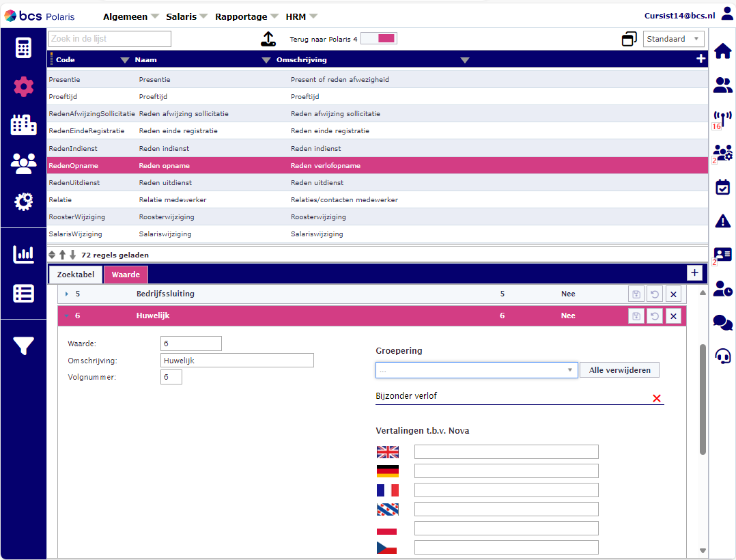Viewport: 736px width, 560px height.
Task: Click the French translation input field
Action: click(x=507, y=490)
